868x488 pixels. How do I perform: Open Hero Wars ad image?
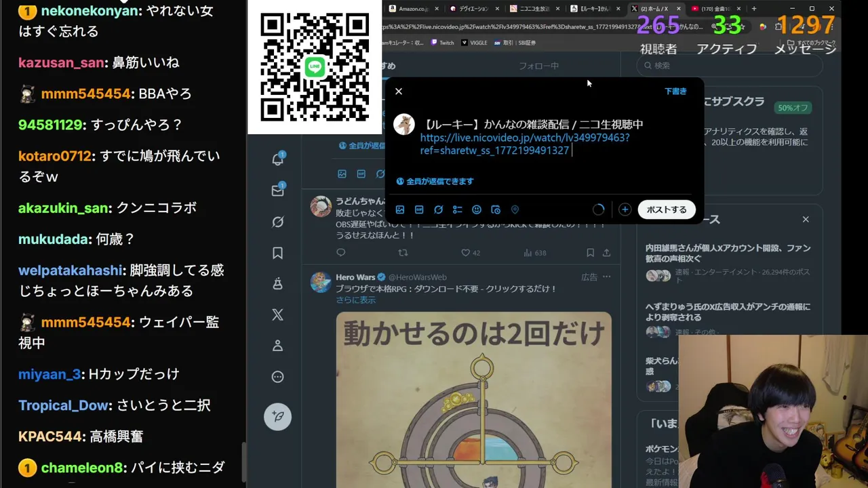pyautogui.click(x=474, y=400)
